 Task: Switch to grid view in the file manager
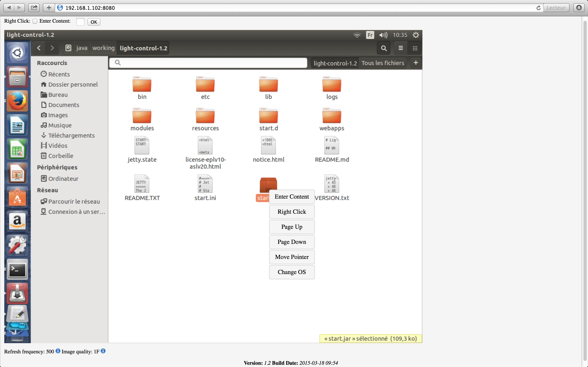click(415, 48)
